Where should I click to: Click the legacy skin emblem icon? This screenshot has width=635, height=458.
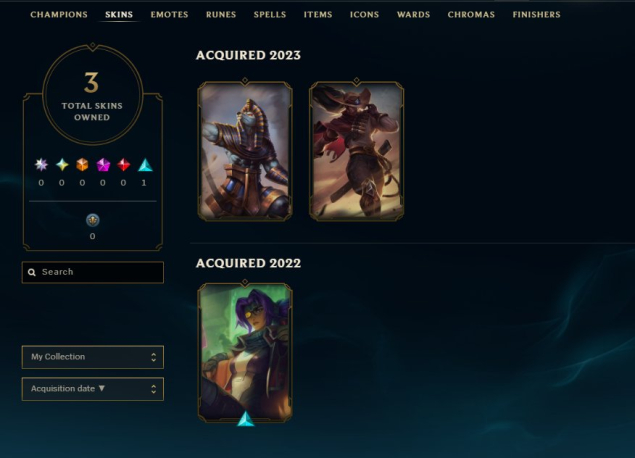coord(93,220)
